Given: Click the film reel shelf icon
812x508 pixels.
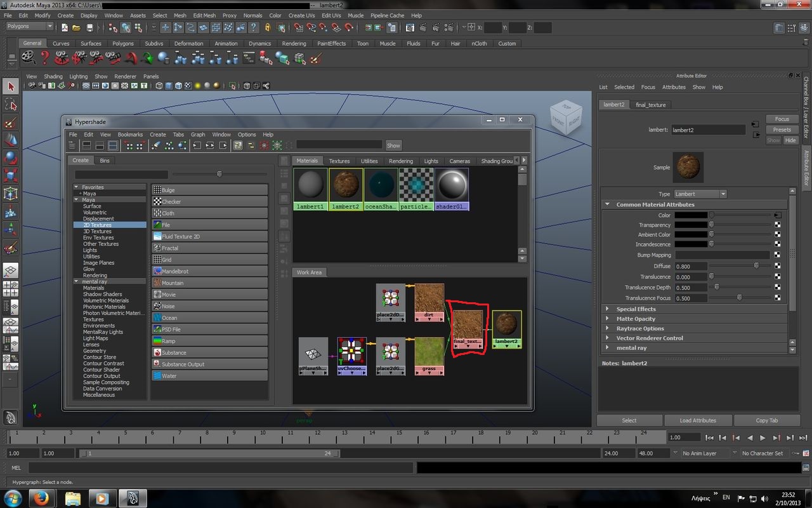Looking at the screenshot, I should click(x=28, y=57).
